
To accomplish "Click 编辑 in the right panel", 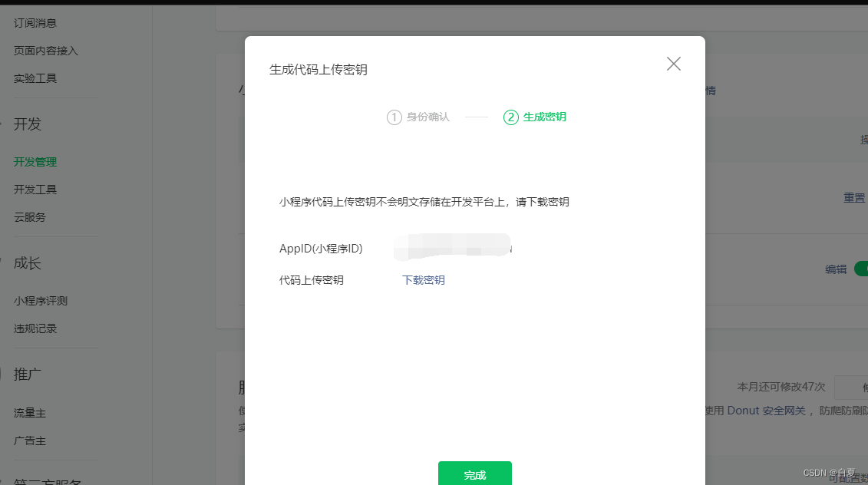I will (x=834, y=269).
